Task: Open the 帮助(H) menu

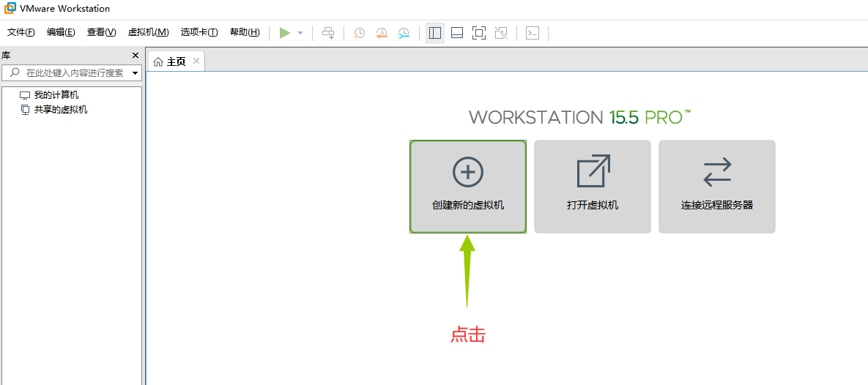Action: click(245, 32)
